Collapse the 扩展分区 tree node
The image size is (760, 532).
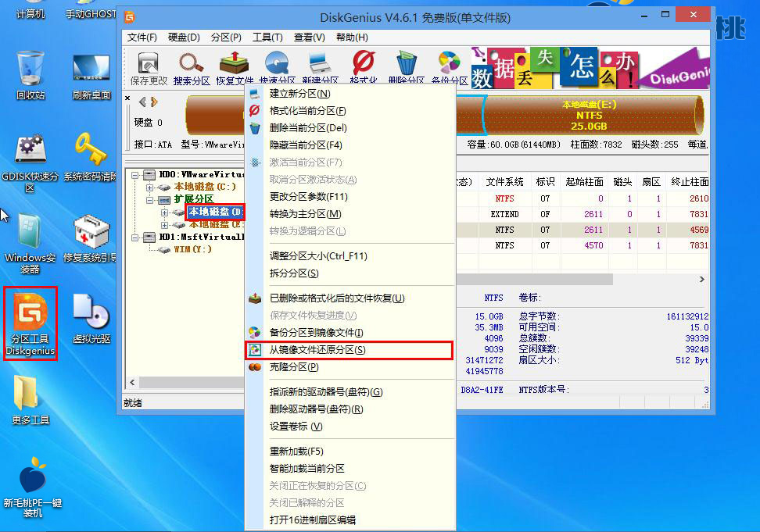(x=150, y=200)
